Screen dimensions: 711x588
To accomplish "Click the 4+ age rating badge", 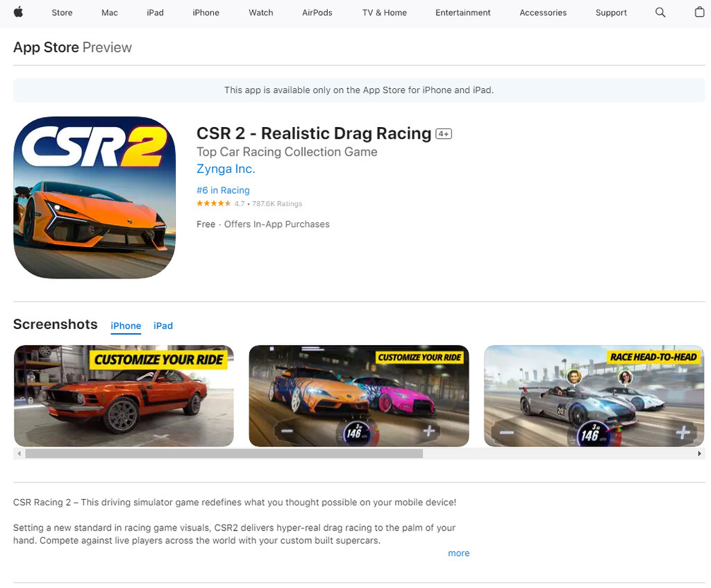I will (x=444, y=134).
